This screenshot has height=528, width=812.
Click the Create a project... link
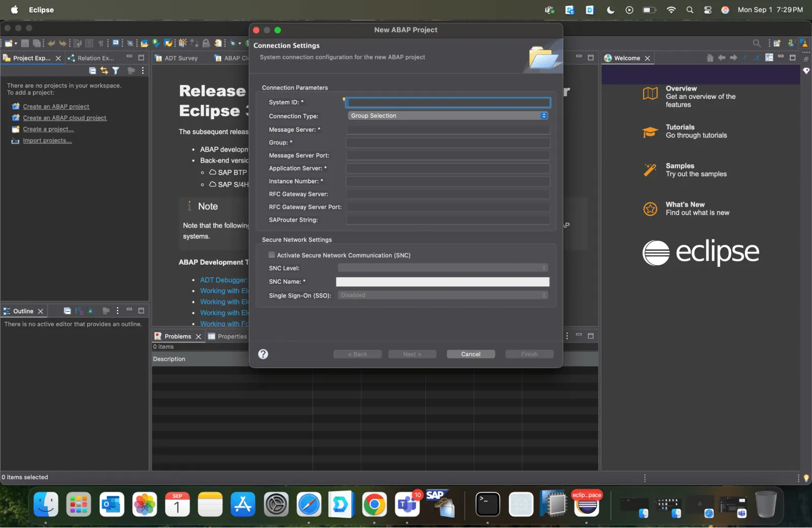coord(48,129)
